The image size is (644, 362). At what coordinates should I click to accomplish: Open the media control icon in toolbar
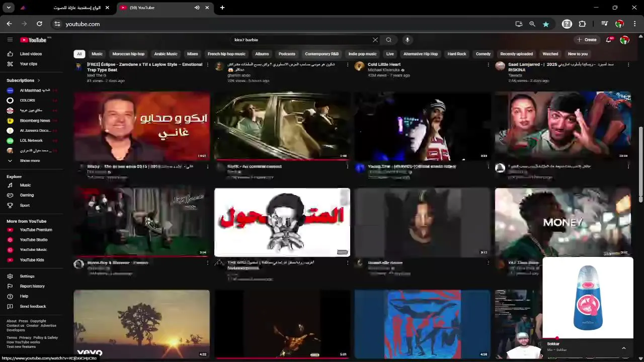pos(604,24)
